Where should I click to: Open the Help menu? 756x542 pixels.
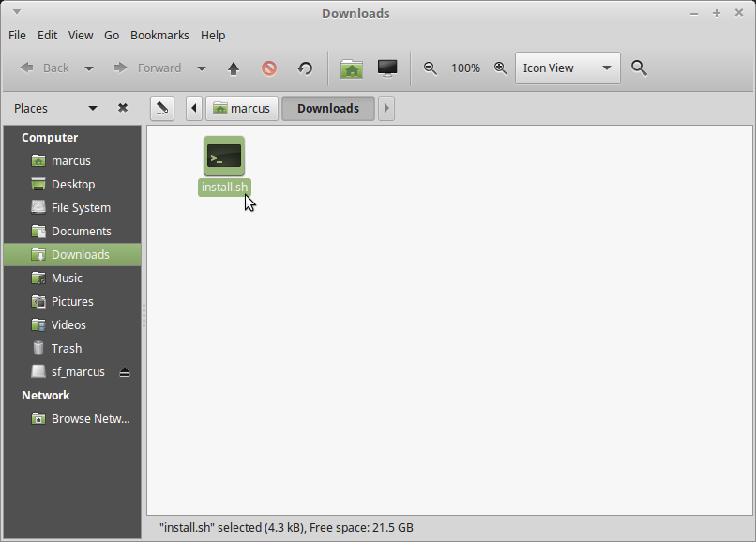213,36
